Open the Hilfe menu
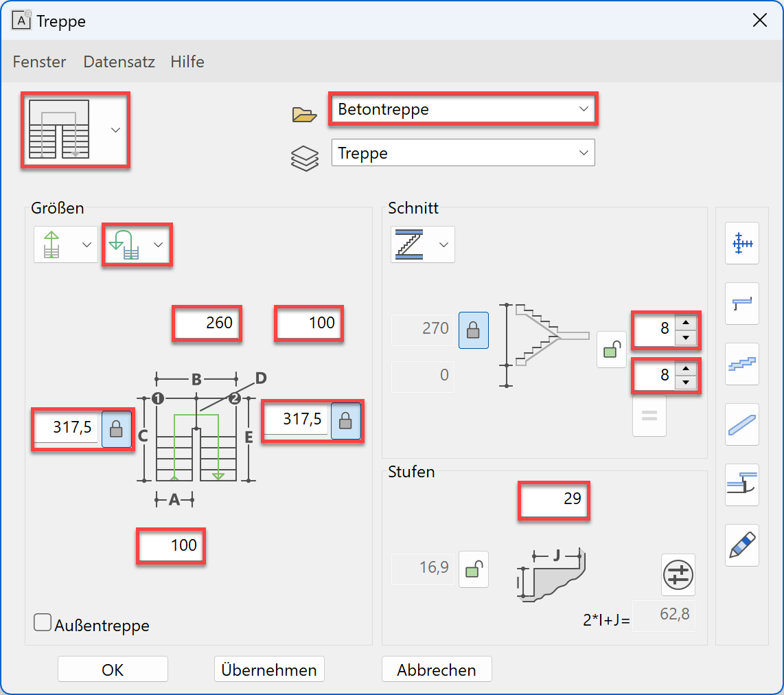This screenshot has height=695, width=784. click(x=187, y=62)
